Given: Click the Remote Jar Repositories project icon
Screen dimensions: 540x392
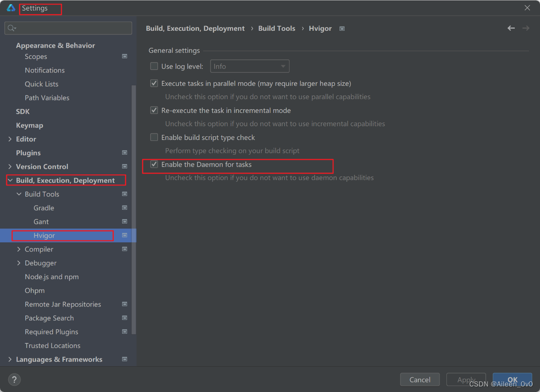Looking at the screenshot, I should 125,304.
